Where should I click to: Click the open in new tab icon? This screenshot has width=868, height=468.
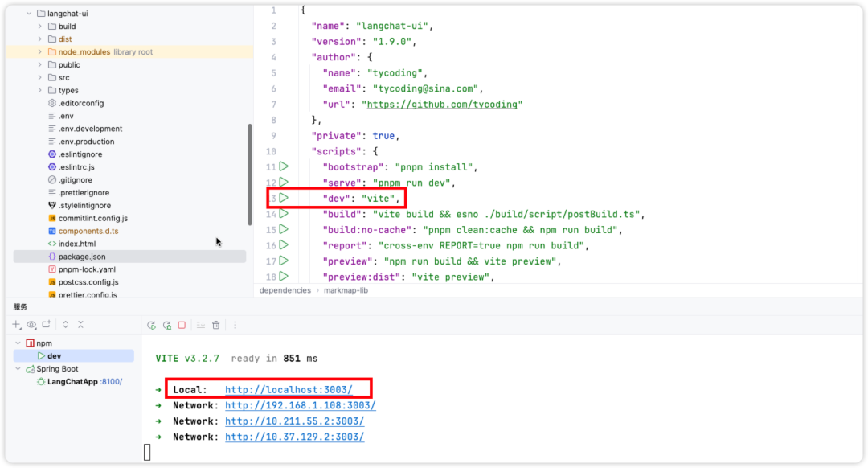pyautogui.click(x=47, y=325)
